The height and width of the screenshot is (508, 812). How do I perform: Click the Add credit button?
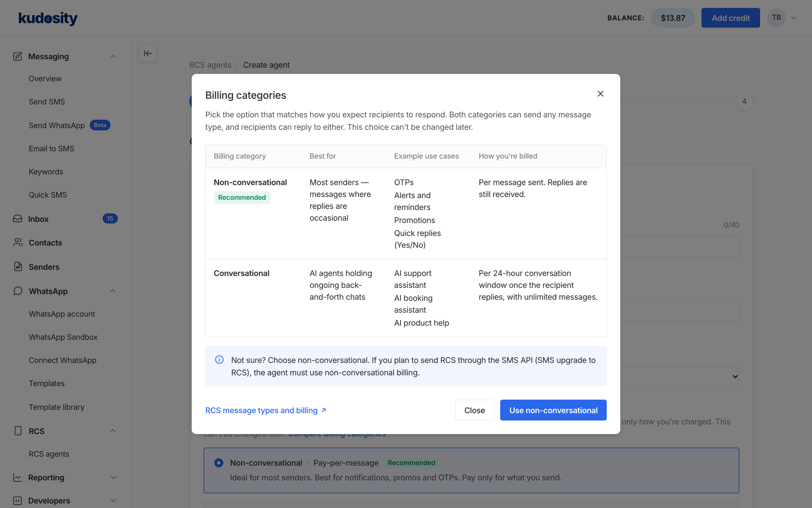point(731,18)
